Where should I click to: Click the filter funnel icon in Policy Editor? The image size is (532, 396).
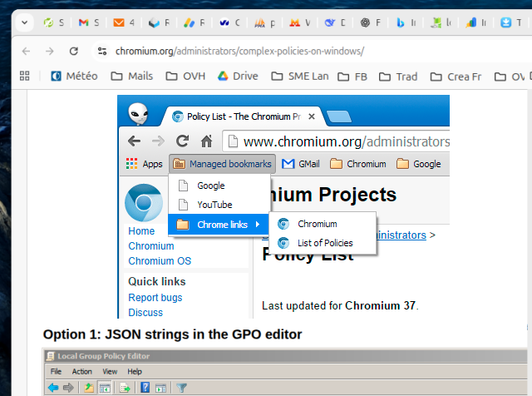point(181,388)
